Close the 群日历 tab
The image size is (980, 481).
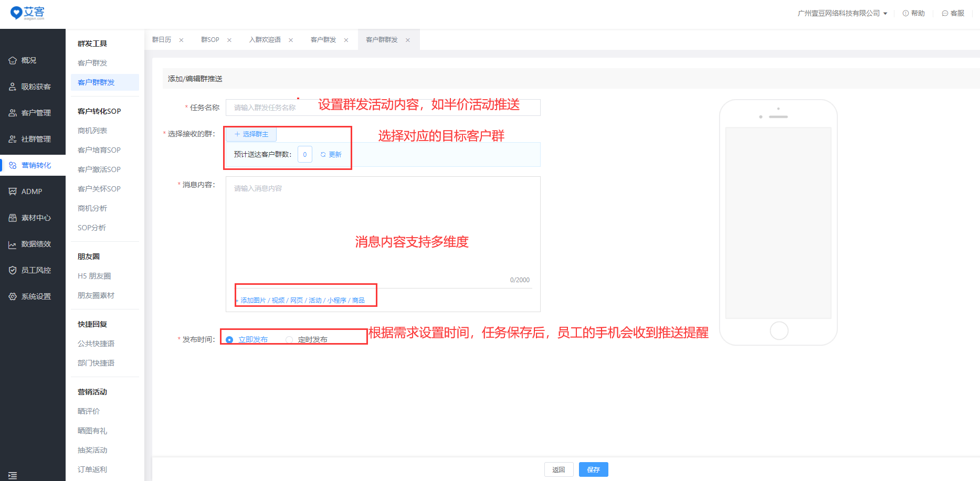(x=181, y=40)
